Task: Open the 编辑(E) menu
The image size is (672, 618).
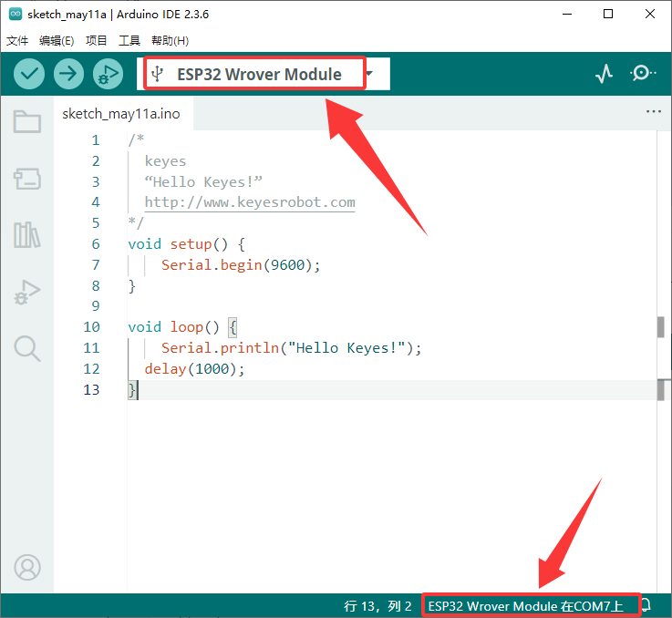Action: pos(57,41)
